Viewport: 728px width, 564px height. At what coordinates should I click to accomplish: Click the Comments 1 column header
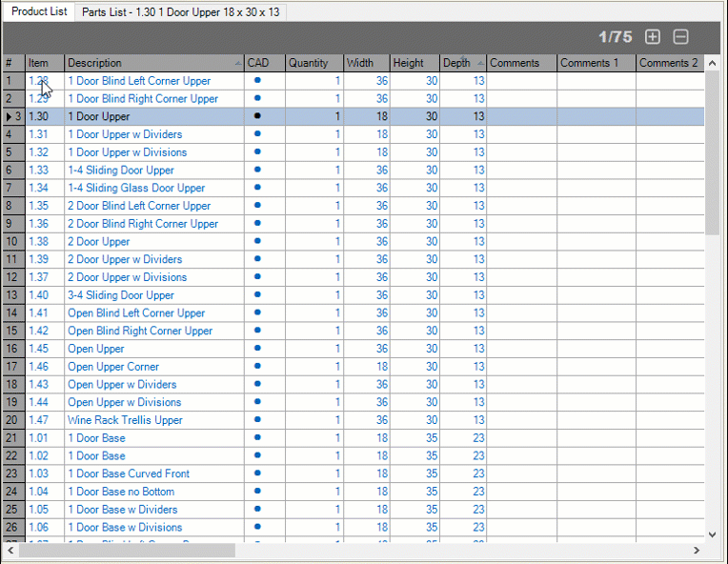coord(597,63)
